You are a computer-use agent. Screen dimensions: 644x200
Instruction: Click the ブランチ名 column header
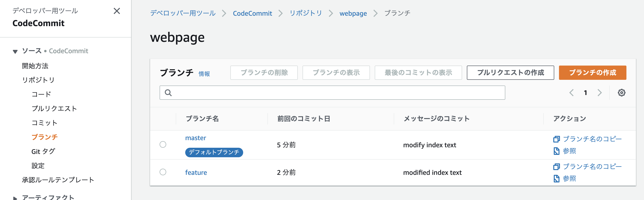[202, 119]
